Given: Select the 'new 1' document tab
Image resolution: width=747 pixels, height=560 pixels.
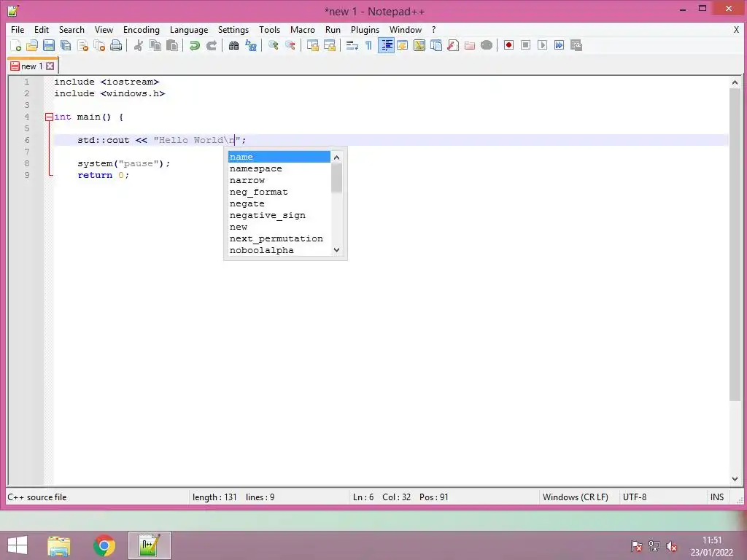Looking at the screenshot, I should (32, 66).
